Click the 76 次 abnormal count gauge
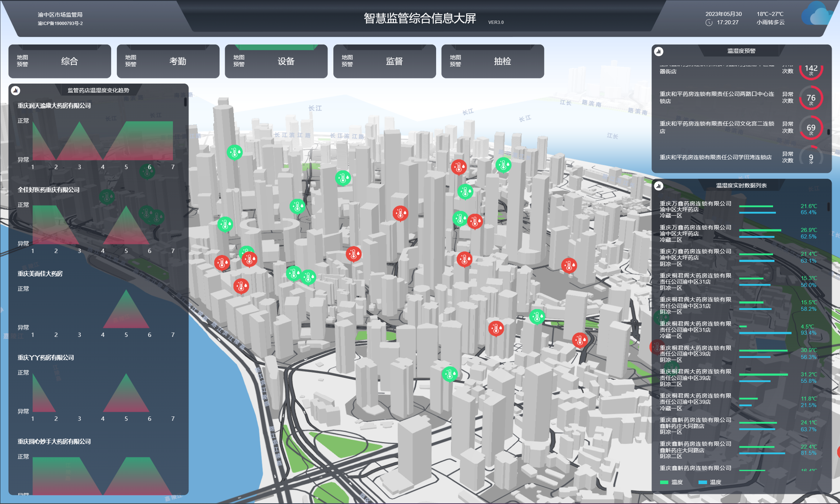840x504 pixels. point(811,98)
